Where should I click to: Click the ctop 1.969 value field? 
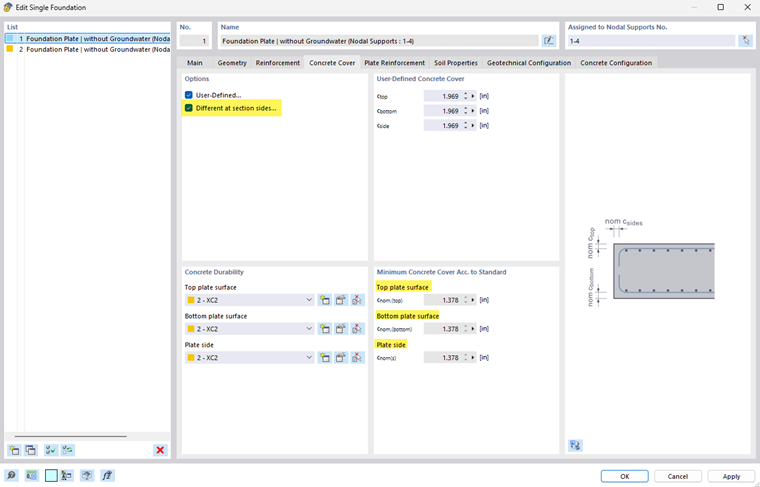pos(442,96)
